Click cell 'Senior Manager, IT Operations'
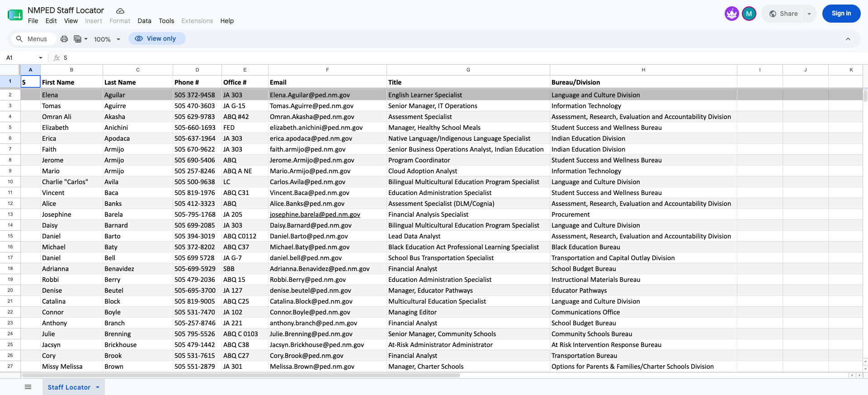 pos(468,106)
